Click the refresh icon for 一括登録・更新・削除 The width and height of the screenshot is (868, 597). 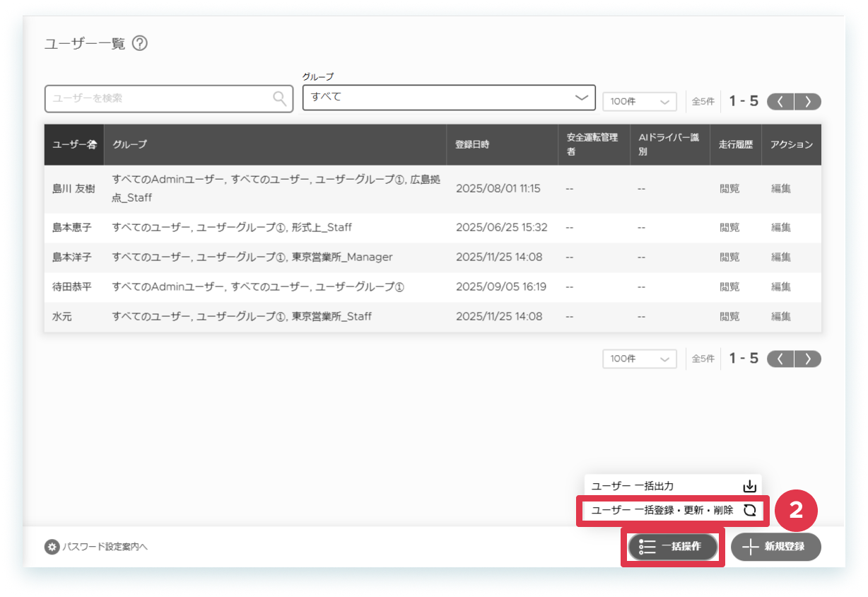point(749,510)
